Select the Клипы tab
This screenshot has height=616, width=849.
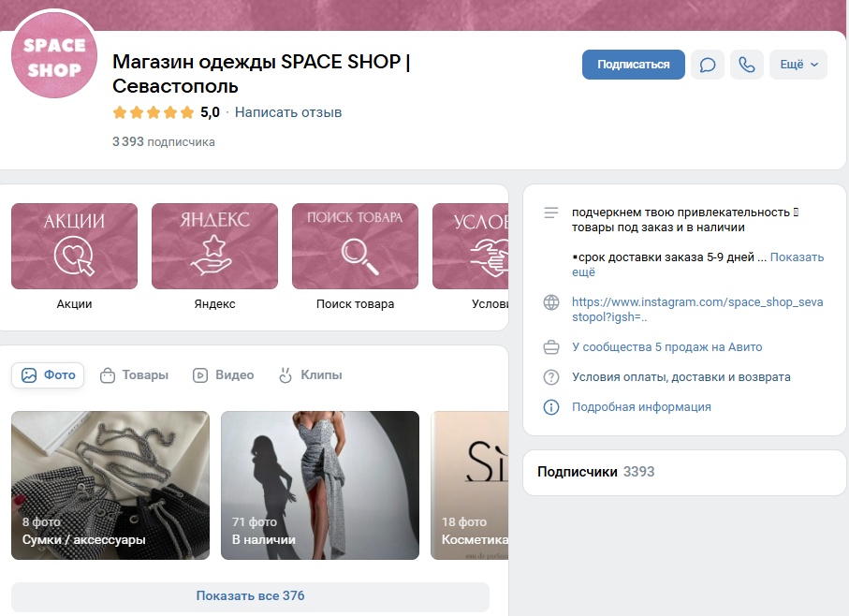311,375
